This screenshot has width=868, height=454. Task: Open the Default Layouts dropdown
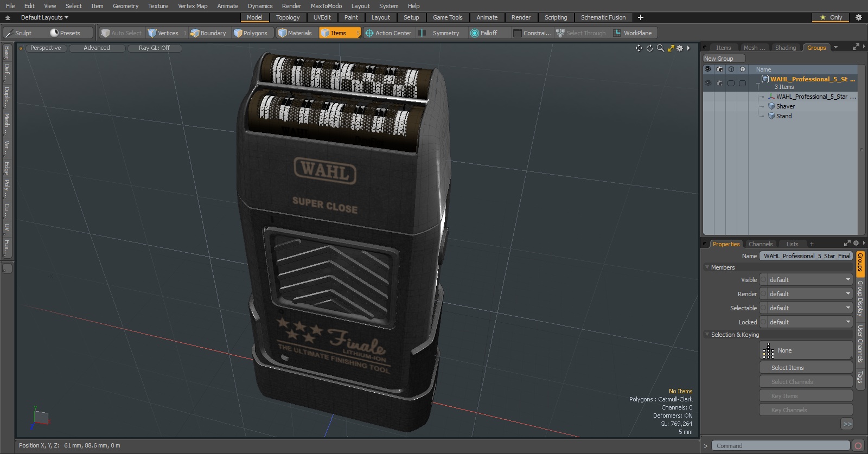[x=44, y=17]
